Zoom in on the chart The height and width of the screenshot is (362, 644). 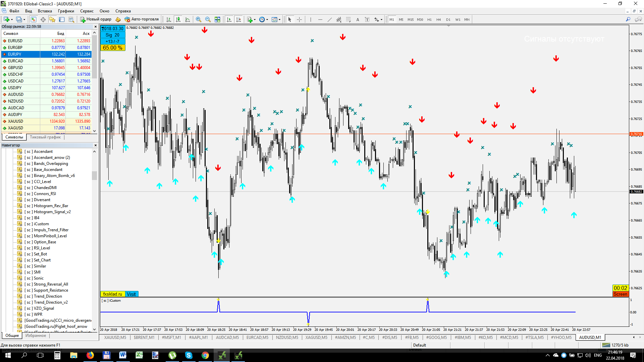(199, 19)
